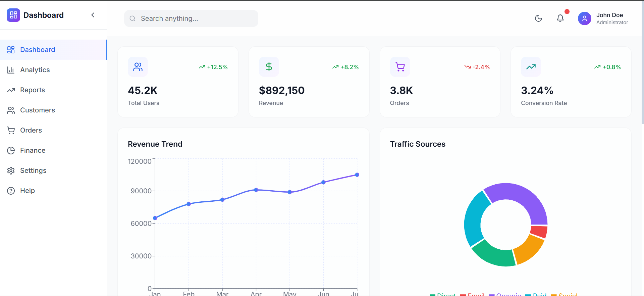The height and width of the screenshot is (296, 644).
Task: Click the +12.5% change indicator
Action: click(x=213, y=67)
